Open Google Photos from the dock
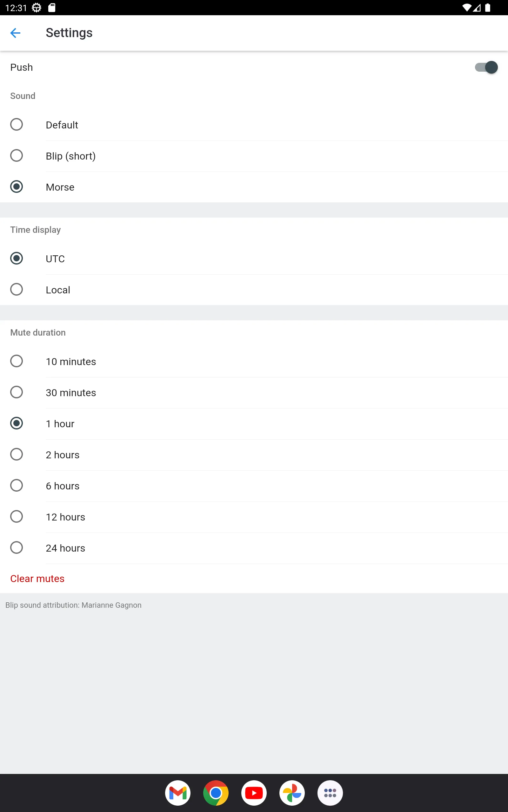Viewport: 508px width, 812px height. [292, 793]
